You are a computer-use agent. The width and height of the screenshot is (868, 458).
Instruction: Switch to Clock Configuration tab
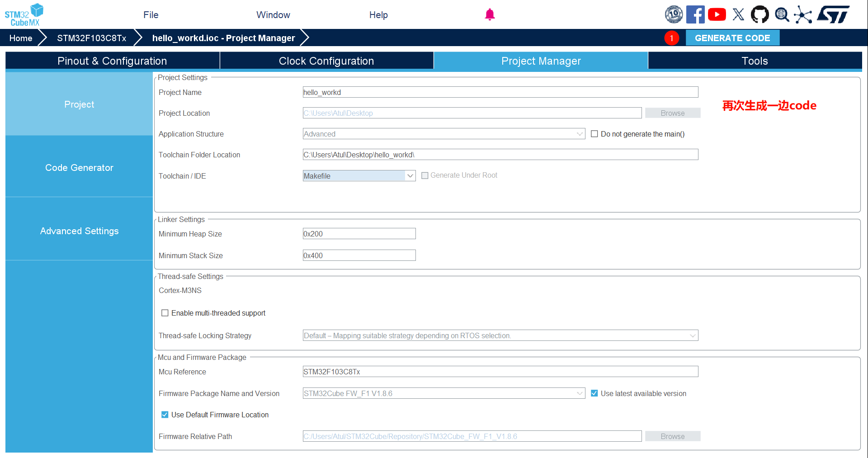pos(326,61)
